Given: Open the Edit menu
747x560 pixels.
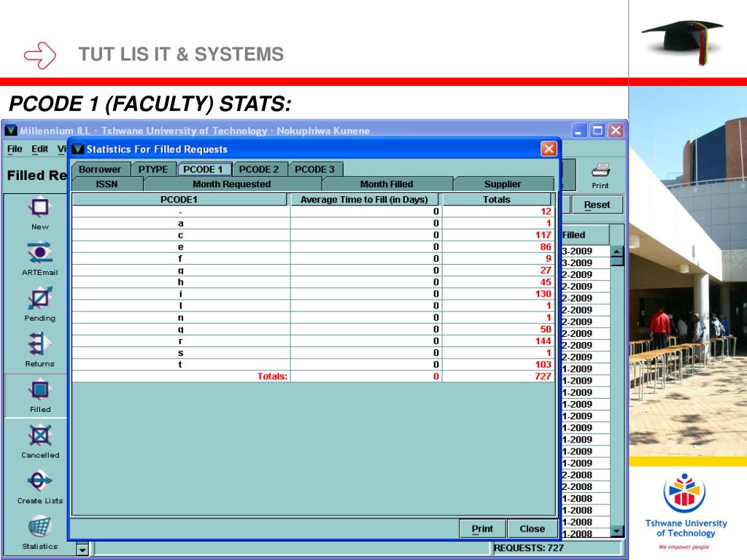Looking at the screenshot, I should [40, 149].
